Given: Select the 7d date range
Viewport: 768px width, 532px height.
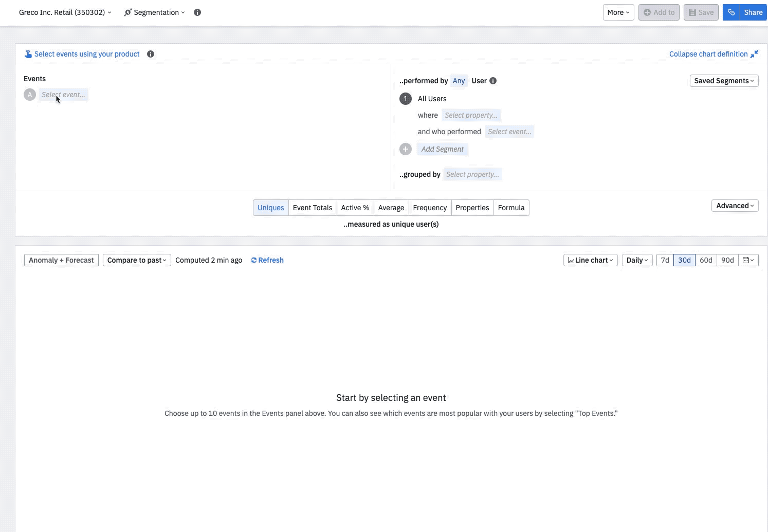Looking at the screenshot, I should coord(665,260).
